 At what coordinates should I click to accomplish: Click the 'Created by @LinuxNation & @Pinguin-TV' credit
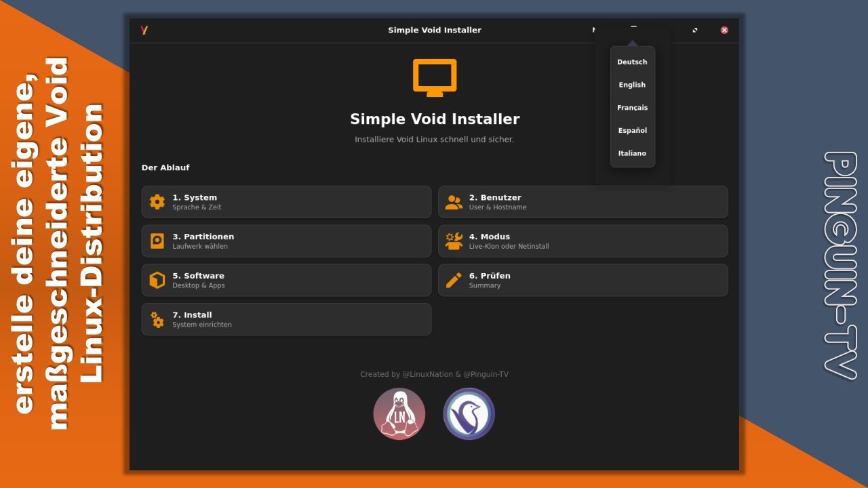434,374
